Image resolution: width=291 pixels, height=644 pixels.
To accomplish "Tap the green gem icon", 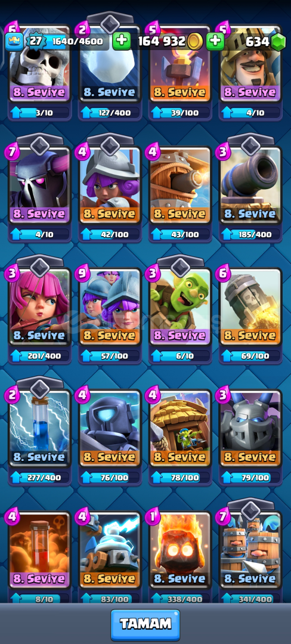I will pyautogui.click(x=278, y=41).
